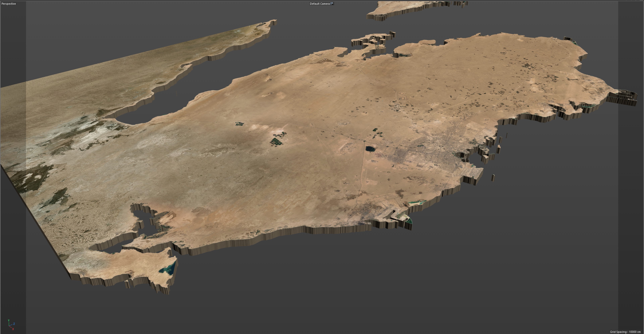Click the axis gizmo origin point

click(x=9, y=326)
